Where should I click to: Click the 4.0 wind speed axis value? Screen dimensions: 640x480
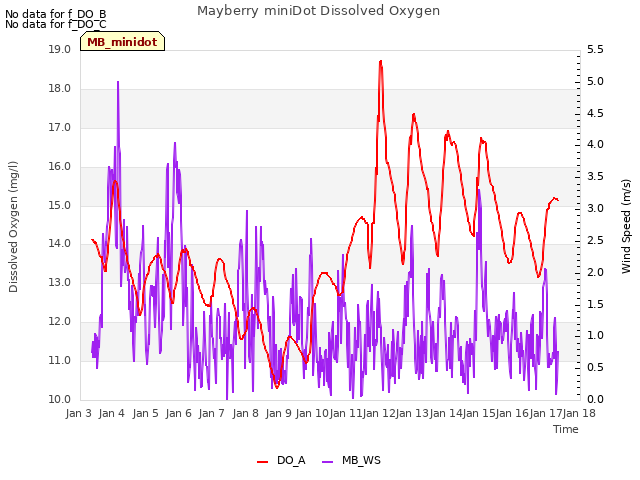coord(595,144)
